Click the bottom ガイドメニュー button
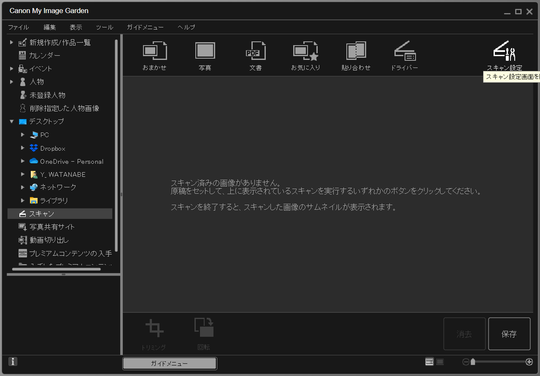The height and width of the screenshot is (376, 540). tap(169, 363)
